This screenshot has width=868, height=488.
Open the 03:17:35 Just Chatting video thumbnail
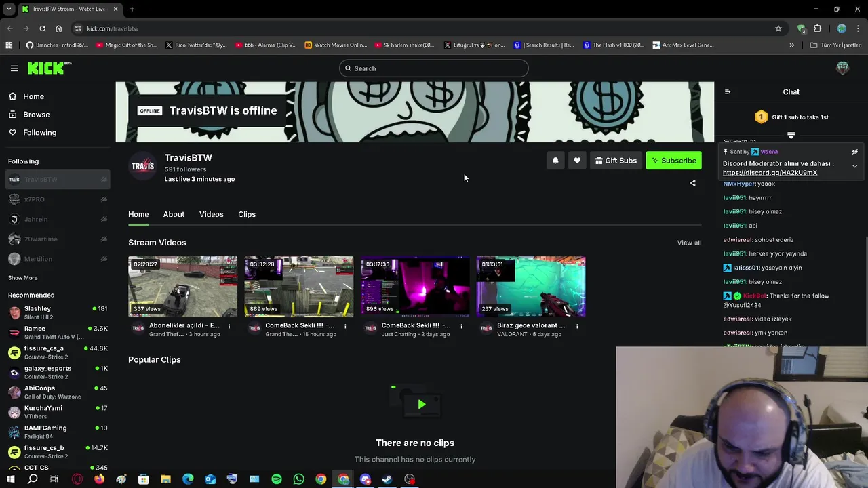click(415, 287)
